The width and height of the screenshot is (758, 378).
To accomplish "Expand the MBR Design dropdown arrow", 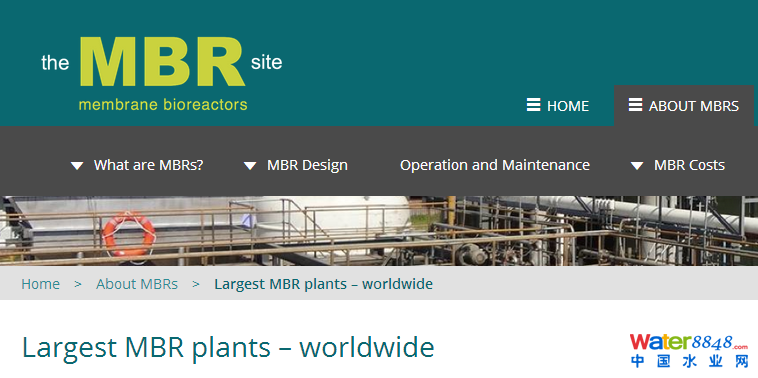I will tap(250, 166).
